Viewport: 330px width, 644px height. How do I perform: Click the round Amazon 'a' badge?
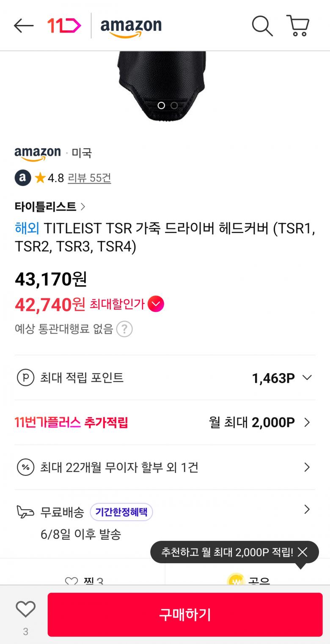[23, 178]
